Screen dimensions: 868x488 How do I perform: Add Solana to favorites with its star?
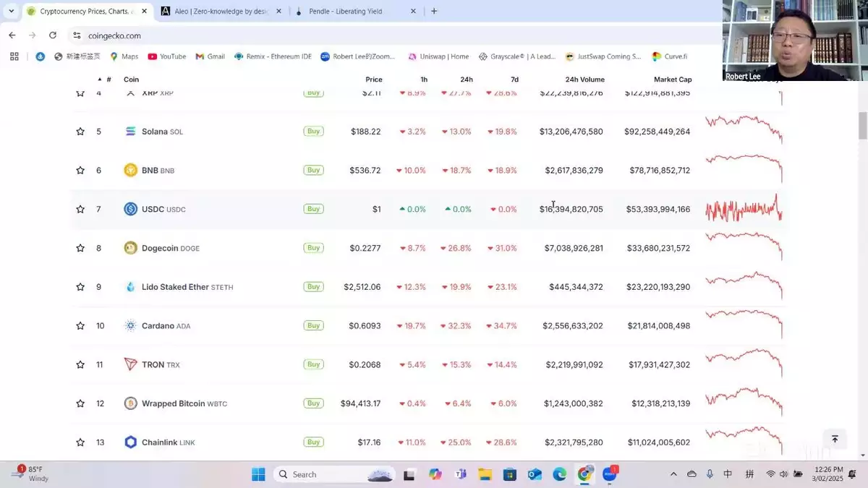(80, 132)
